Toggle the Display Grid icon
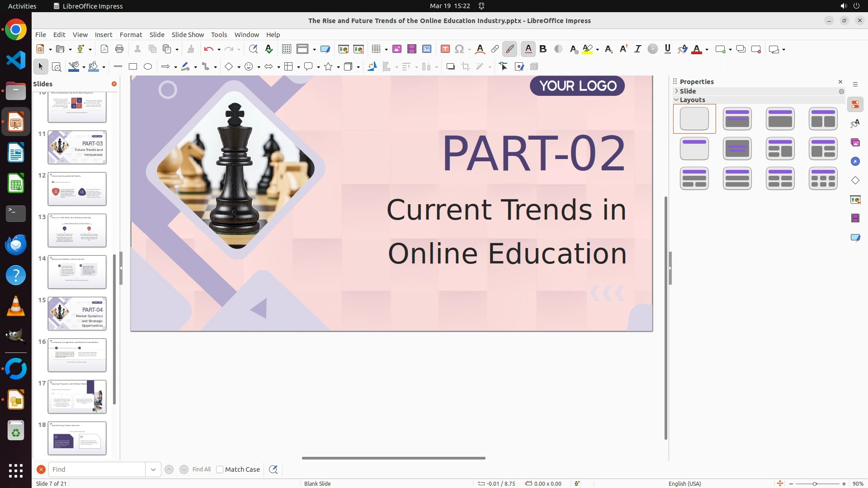 [286, 49]
